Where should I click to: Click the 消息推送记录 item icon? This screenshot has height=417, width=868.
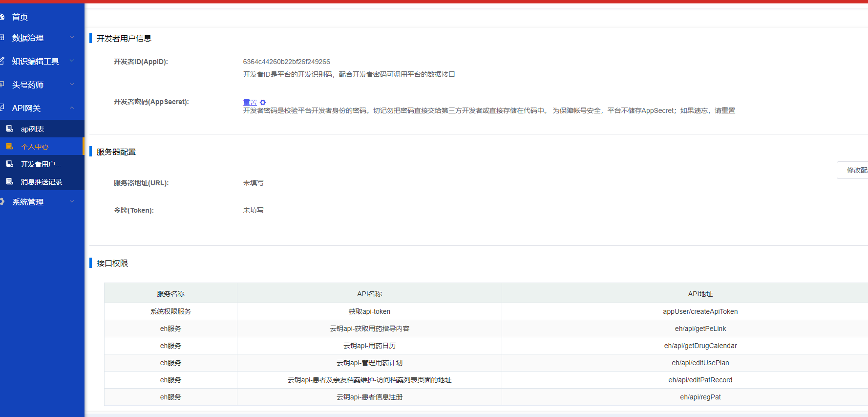click(9, 181)
